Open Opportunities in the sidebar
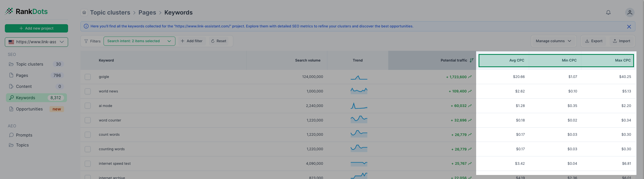Screen dimensions: 644x179 click(36, 109)
